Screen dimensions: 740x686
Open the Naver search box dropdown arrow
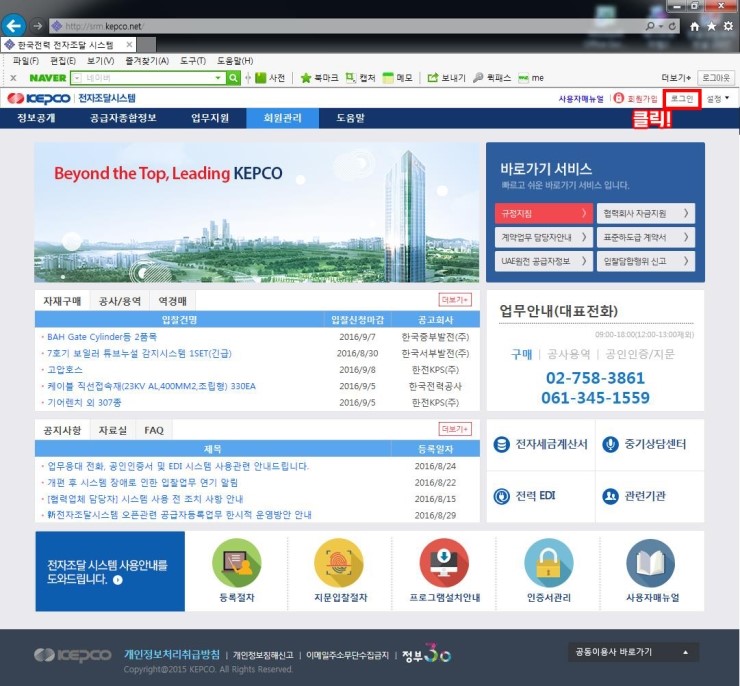[218, 78]
